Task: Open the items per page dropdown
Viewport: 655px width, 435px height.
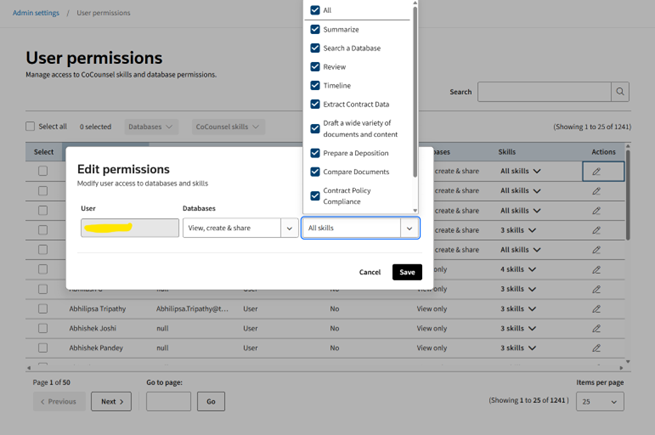Action: (600, 401)
